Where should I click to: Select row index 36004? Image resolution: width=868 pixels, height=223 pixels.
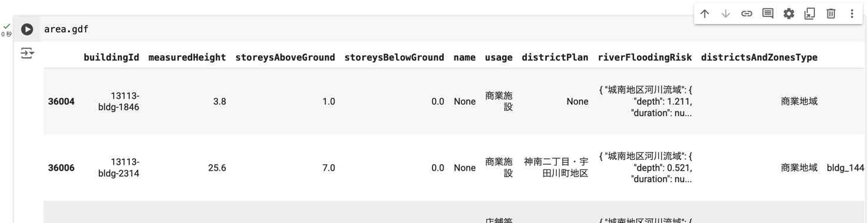pyautogui.click(x=61, y=102)
